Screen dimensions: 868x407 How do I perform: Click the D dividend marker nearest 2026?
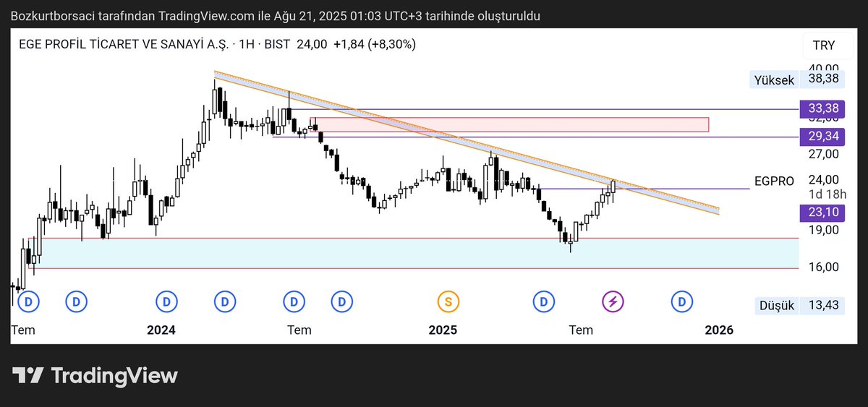coord(681,301)
